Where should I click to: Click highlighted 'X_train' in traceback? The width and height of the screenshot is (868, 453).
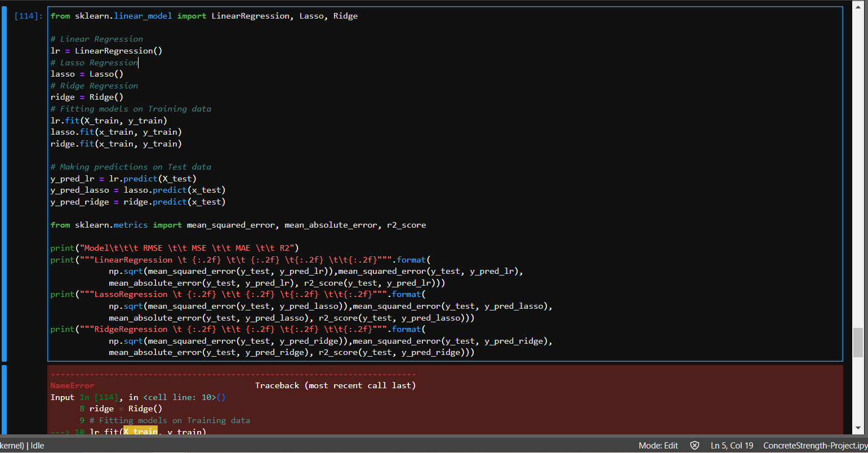[x=140, y=431]
